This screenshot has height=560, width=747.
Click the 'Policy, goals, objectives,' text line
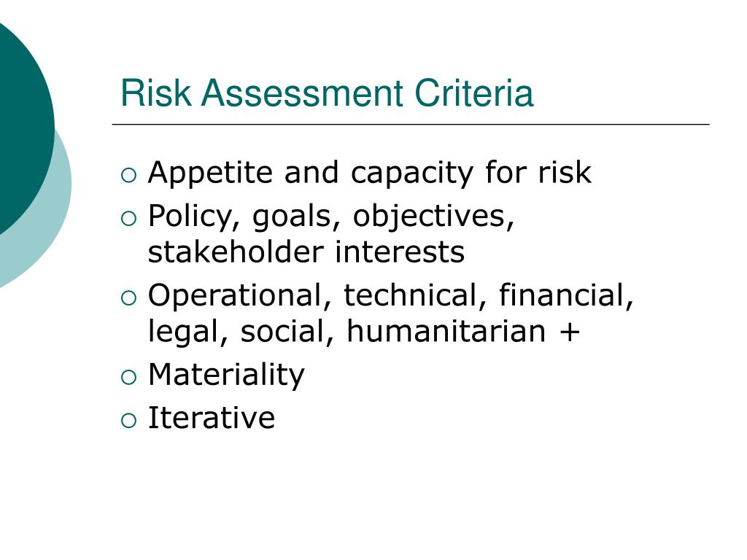pyautogui.click(x=331, y=217)
